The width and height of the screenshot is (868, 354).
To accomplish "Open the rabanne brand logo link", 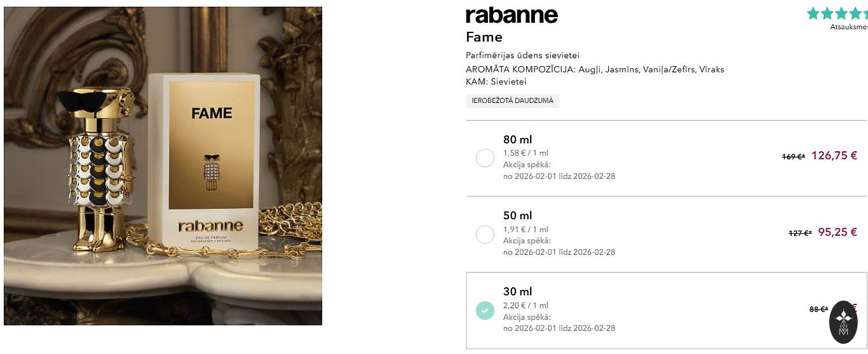I will (x=512, y=15).
